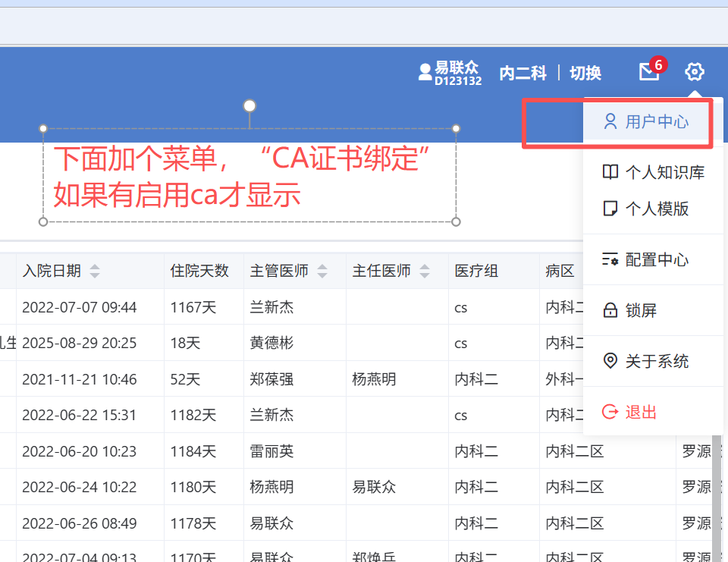
Task: Open 个人知识库 from the dropdown menu
Action: tap(653, 172)
